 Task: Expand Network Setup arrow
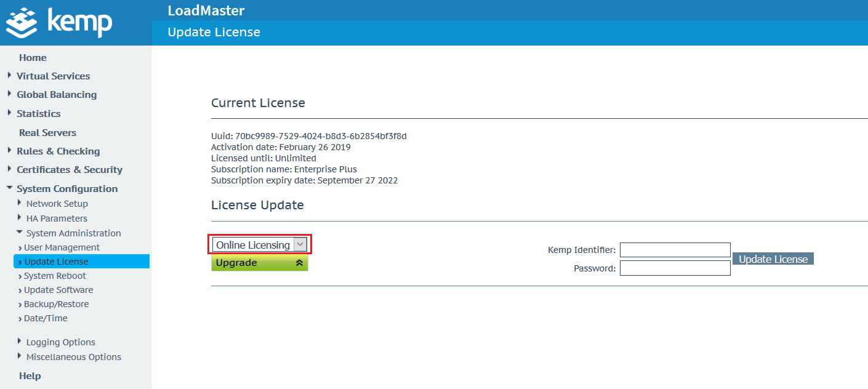[20, 203]
